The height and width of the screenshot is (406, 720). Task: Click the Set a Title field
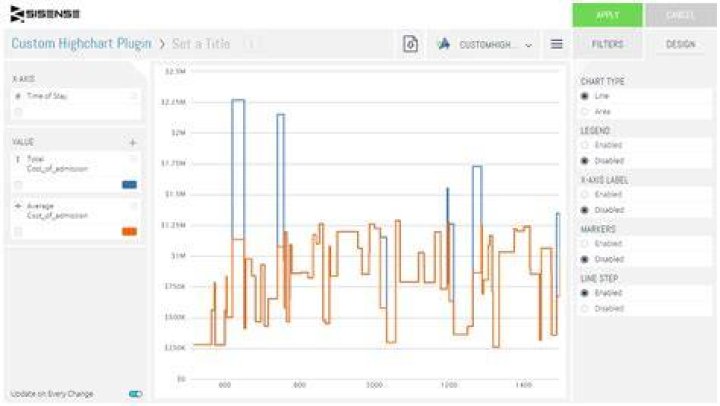coord(201,44)
